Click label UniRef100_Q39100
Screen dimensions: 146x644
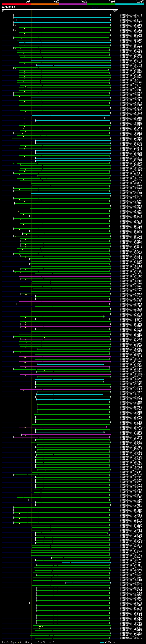click(131, 344)
